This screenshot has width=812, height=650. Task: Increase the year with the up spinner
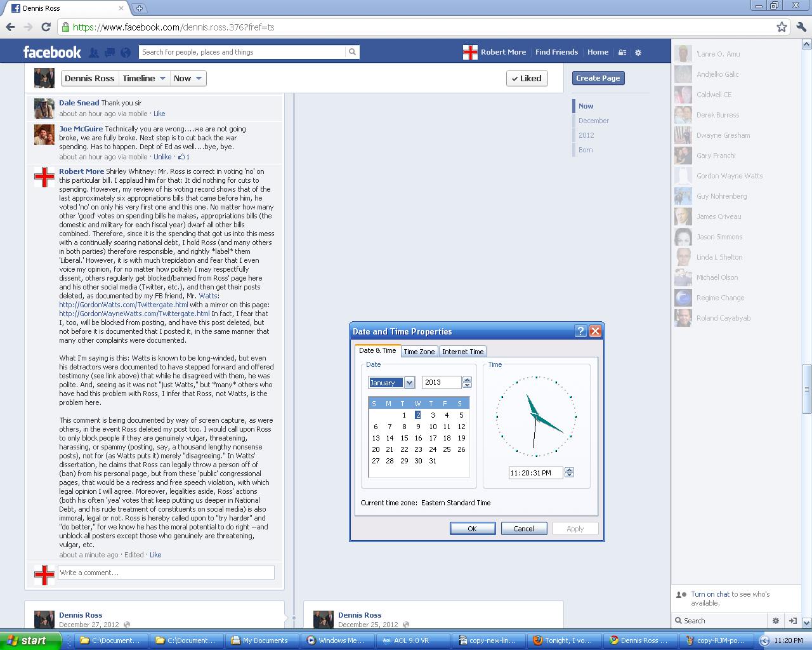pyautogui.click(x=467, y=380)
